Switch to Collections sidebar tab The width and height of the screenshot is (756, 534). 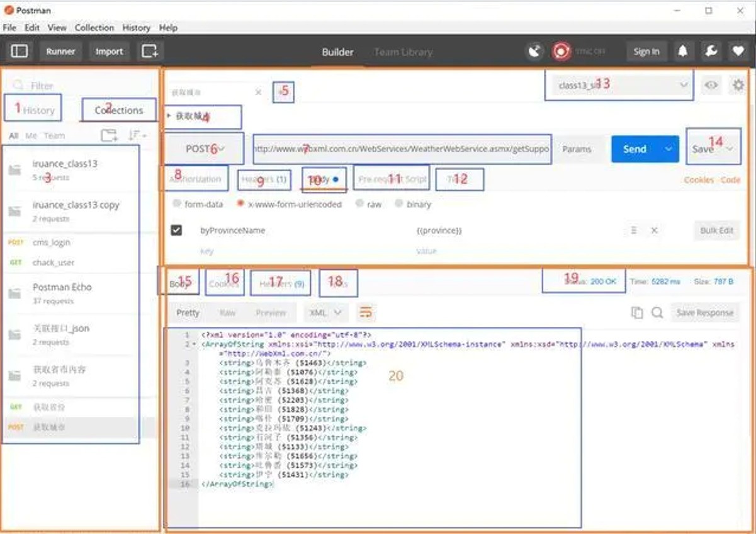pos(119,110)
